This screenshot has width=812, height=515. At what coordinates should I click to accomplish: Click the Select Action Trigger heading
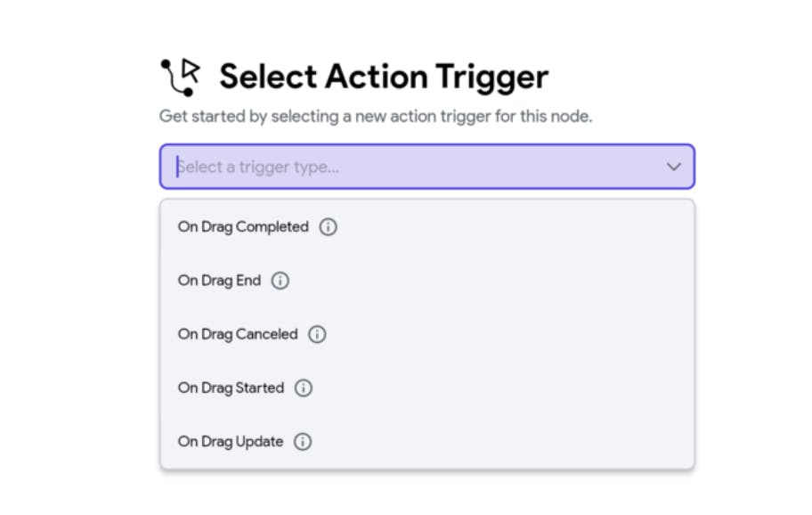(384, 77)
